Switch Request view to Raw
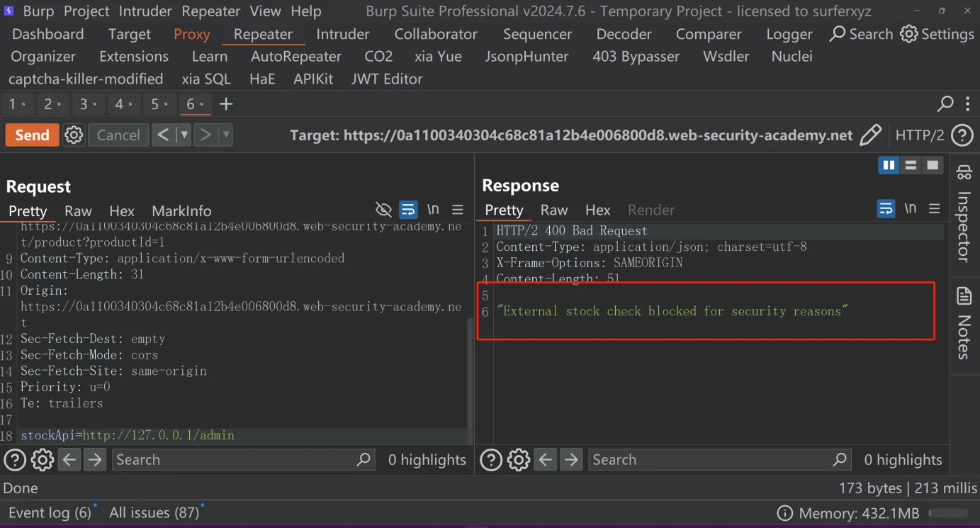The width and height of the screenshot is (980, 528). tap(78, 210)
